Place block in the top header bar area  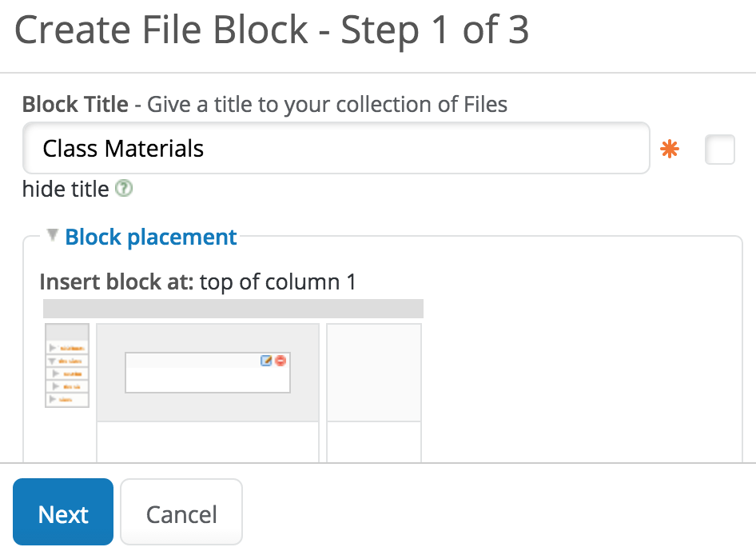click(233, 309)
